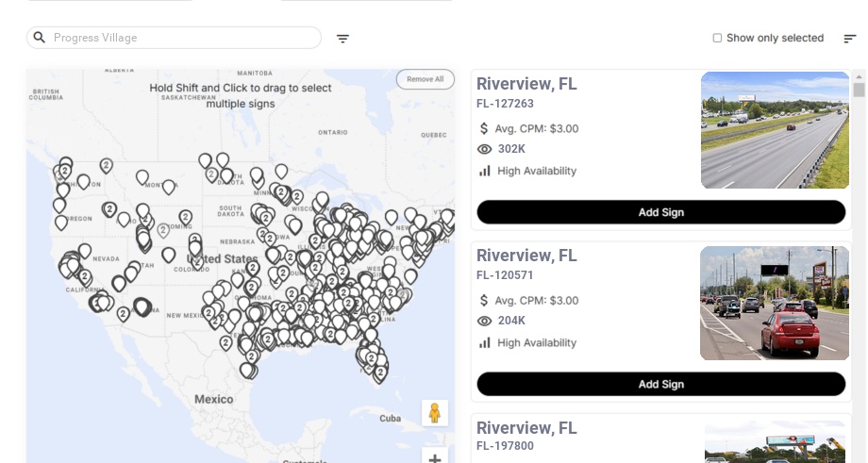Click the dollar CPM icon for FL-120571
This screenshot has width=868, height=463.
click(x=485, y=301)
